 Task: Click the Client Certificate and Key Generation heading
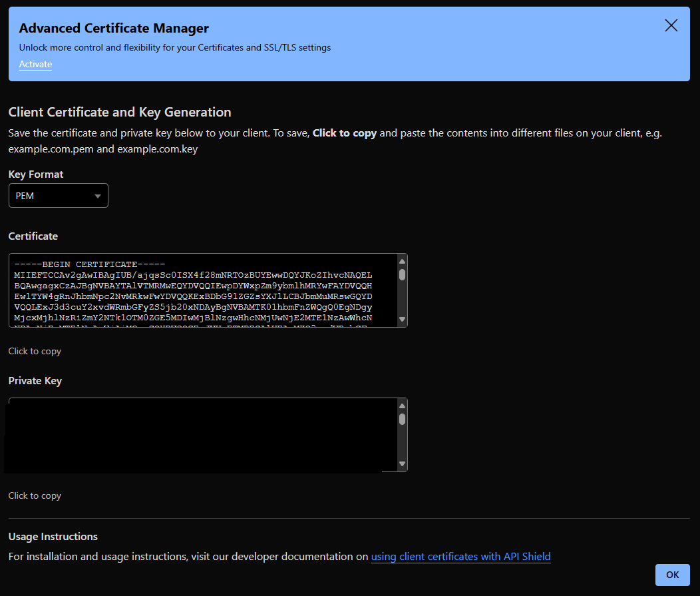(120, 112)
